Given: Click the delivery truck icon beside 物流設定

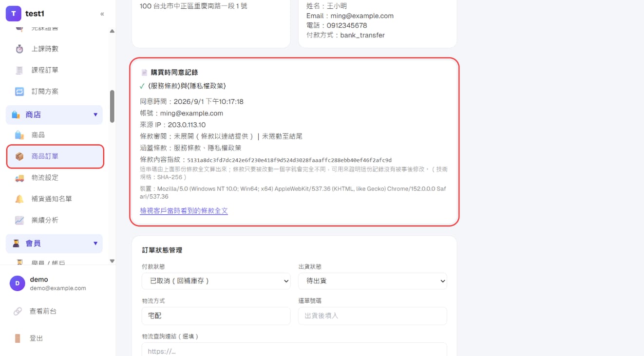Looking at the screenshot, I should click(x=19, y=178).
